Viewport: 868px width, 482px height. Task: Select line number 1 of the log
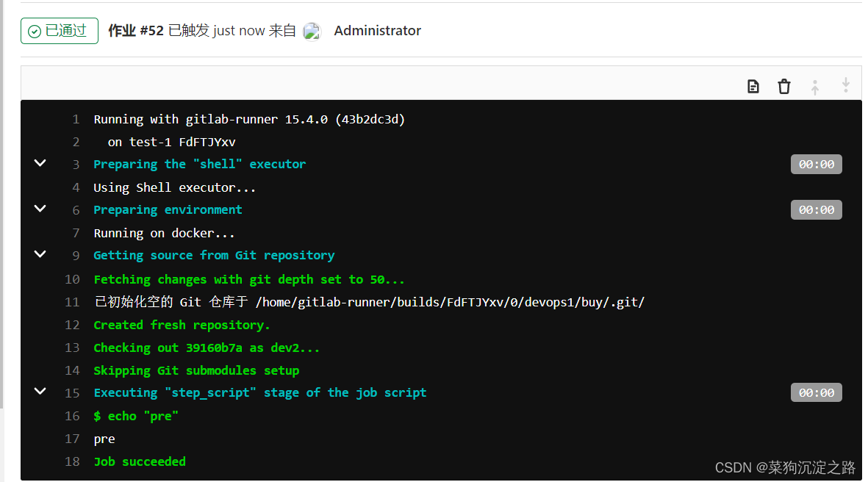(75, 118)
